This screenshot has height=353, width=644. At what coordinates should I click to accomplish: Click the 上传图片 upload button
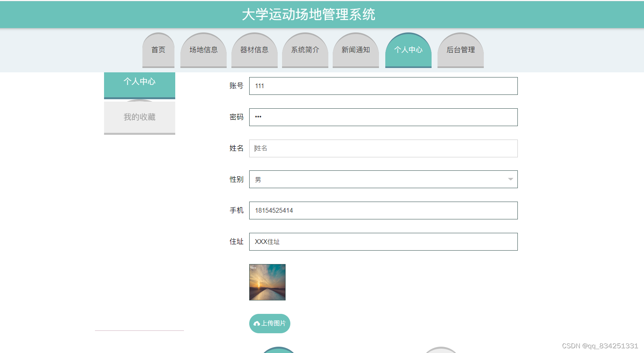[270, 323]
